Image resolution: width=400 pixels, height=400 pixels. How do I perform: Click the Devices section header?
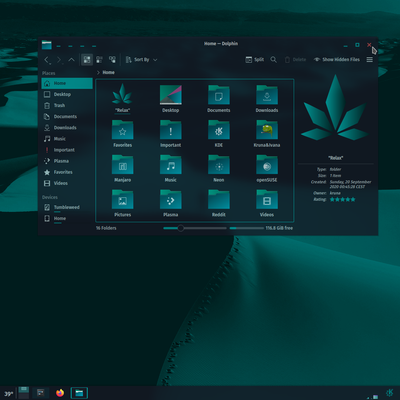click(50, 197)
